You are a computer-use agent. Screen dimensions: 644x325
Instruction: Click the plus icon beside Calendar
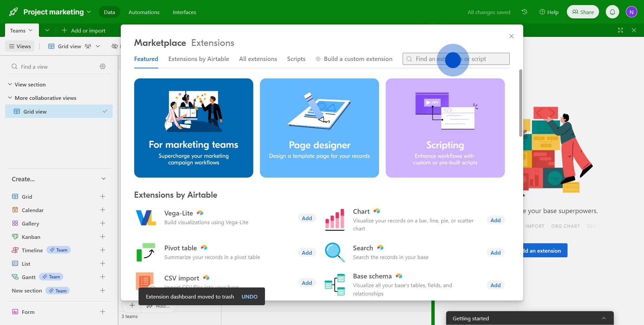point(103,210)
